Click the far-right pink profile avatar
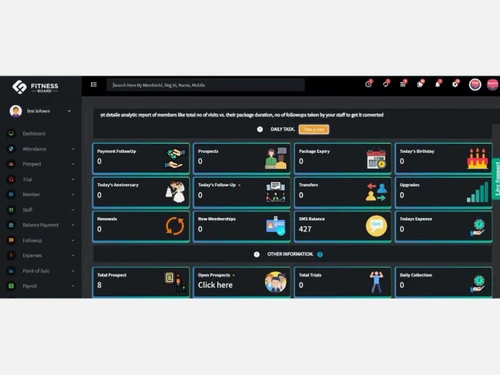Image resolution: width=500 pixels, height=375 pixels. tap(493, 85)
